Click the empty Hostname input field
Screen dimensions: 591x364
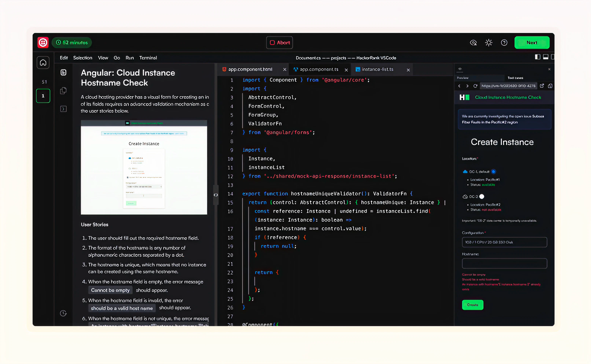505,263
